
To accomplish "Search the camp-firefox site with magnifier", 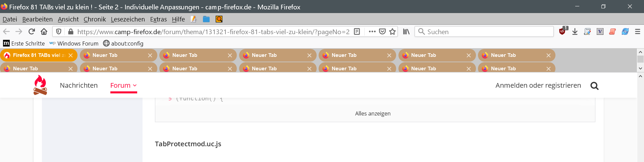I will [x=594, y=86].
